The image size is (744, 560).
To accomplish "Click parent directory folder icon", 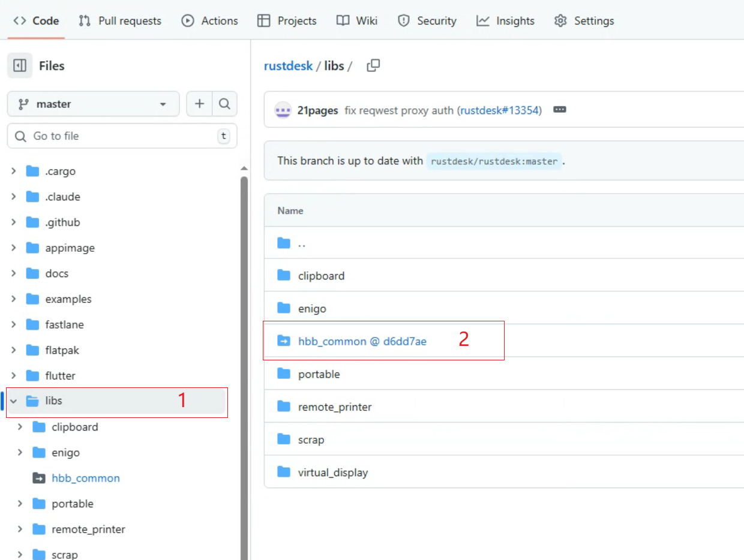I will 284,243.
